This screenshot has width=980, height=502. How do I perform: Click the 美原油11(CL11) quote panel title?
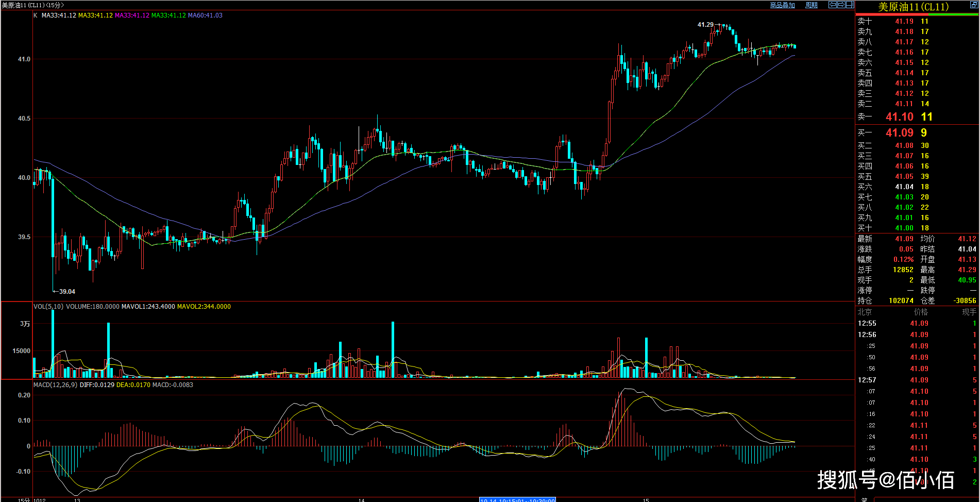pyautogui.click(x=913, y=7)
